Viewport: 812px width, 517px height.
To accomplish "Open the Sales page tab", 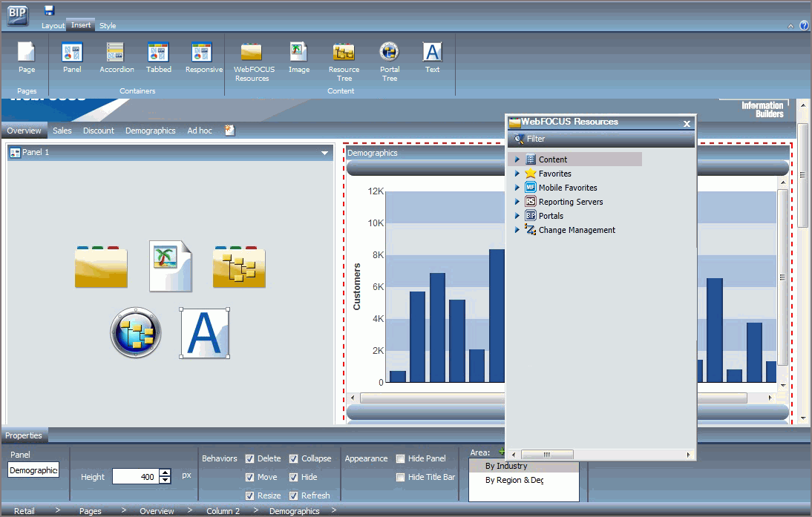I will 62,131.
